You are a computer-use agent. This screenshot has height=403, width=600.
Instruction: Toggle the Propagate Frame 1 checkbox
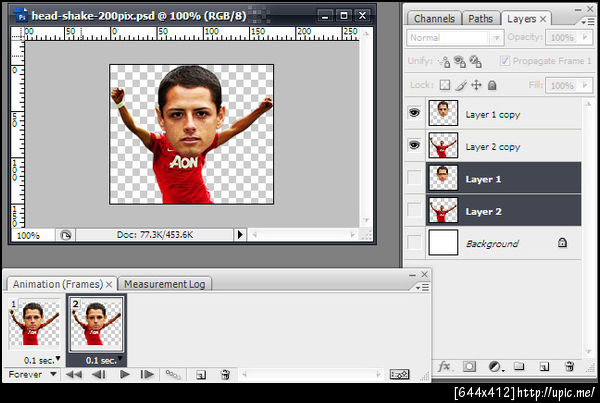coord(505,60)
